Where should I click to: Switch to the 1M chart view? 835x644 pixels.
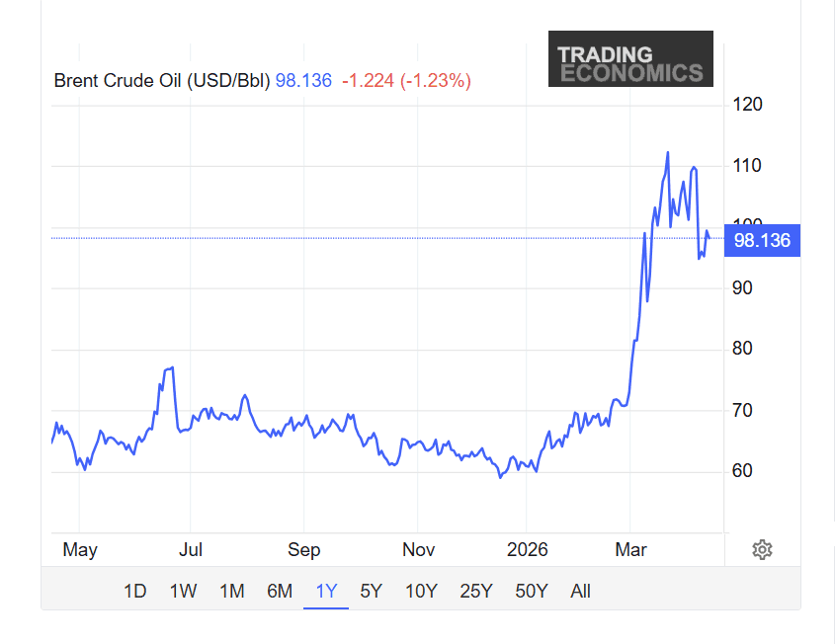point(233,590)
